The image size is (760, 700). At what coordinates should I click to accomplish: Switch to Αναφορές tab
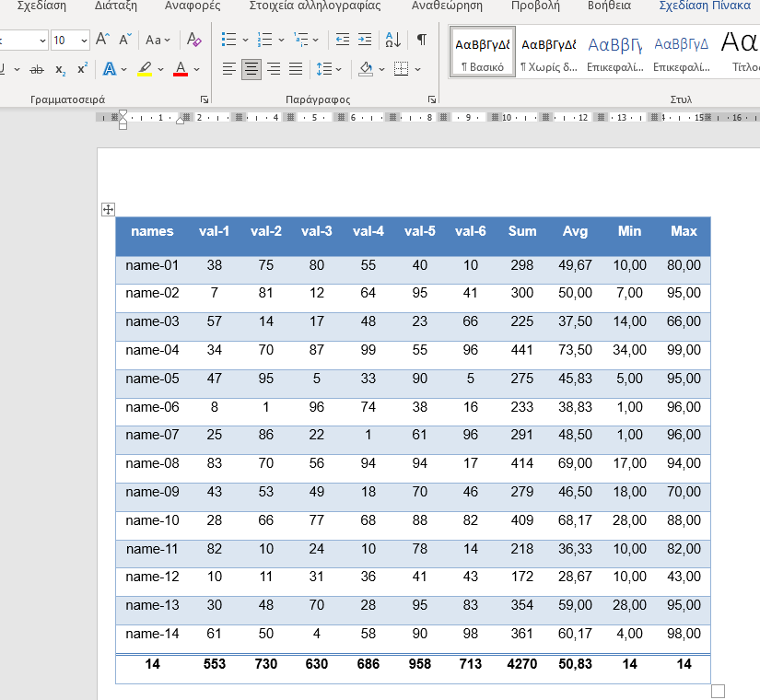193,6
